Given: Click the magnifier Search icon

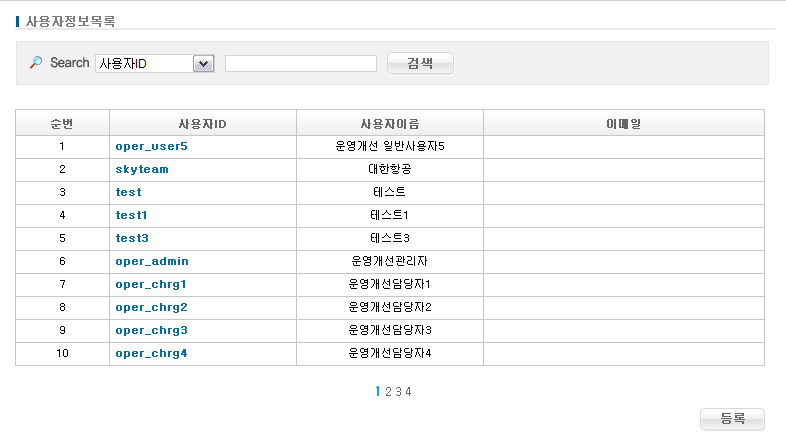Looking at the screenshot, I should tap(36, 63).
